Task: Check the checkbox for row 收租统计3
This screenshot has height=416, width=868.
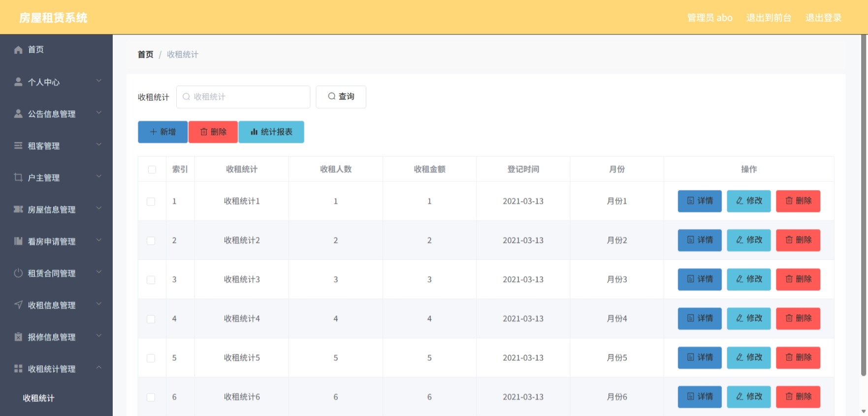Action: (x=151, y=280)
